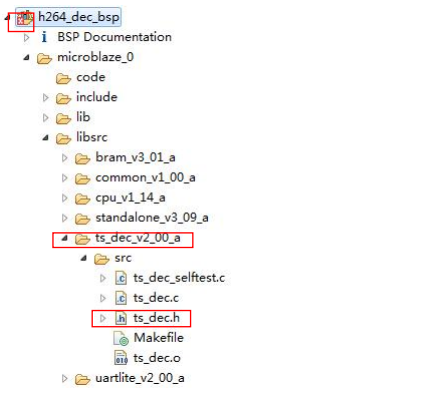Select the ts_dec_selftest.c file name
This screenshot has width=426, height=397.
(179, 278)
